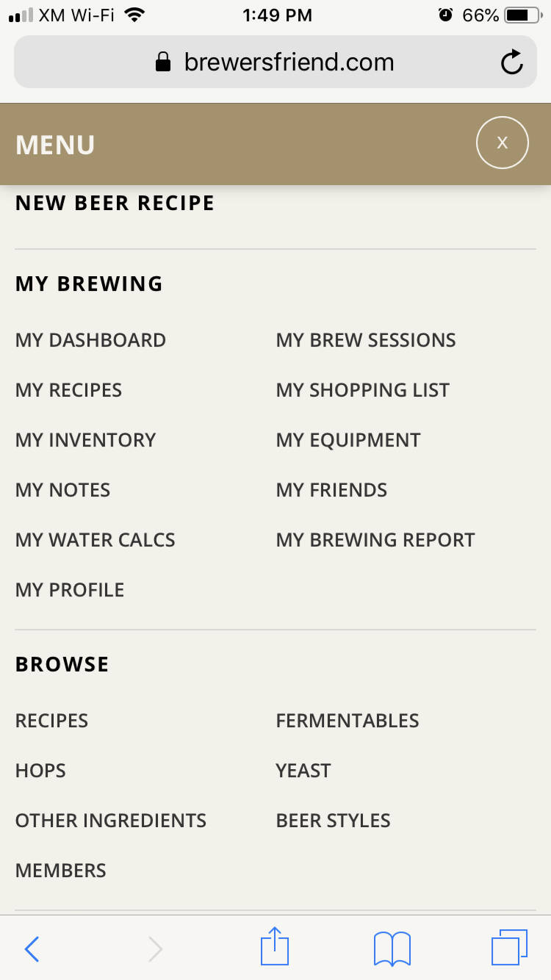The image size is (551, 980).
Task: Browse Fermentables list
Action: [347, 721]
